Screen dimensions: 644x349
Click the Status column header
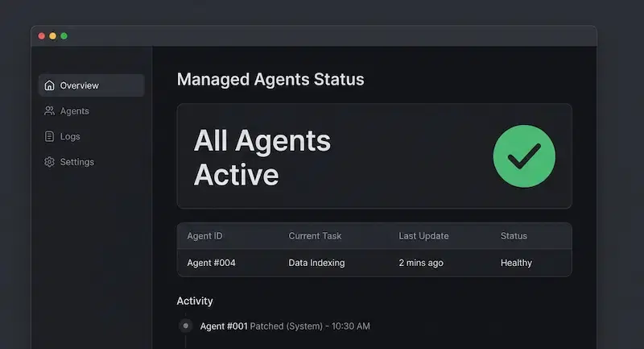click(514, 236)
